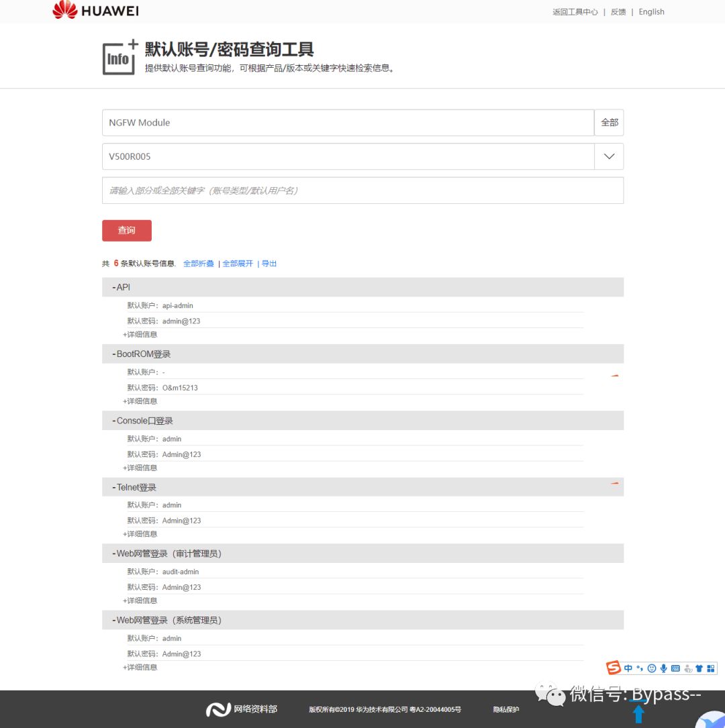The image size is (725, 728).
Task: Collapse the Telnet登录 section header
Action: click(362, 487)
